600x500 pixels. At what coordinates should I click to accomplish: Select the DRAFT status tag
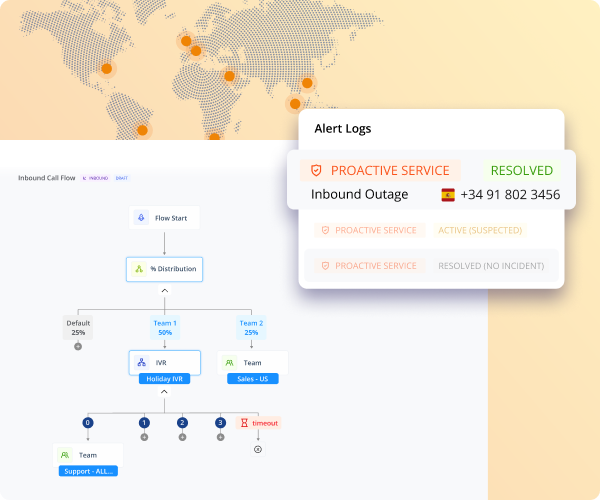click(x=121, y=178)
